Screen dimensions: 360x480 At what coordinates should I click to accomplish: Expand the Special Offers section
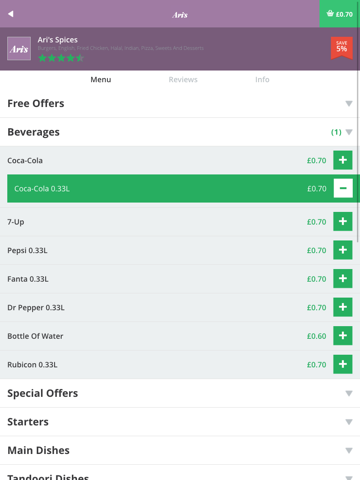pyautogui.click(x=180, y=393)
